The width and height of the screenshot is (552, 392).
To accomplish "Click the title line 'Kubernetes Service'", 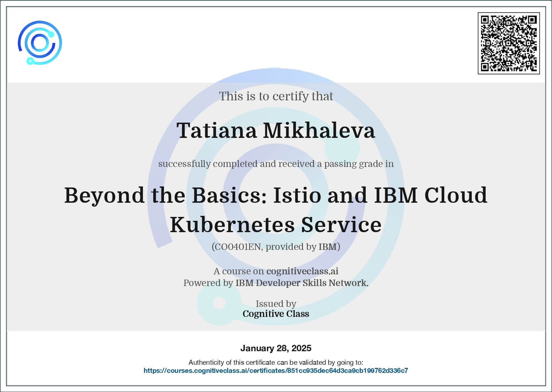I will (276, 224).
